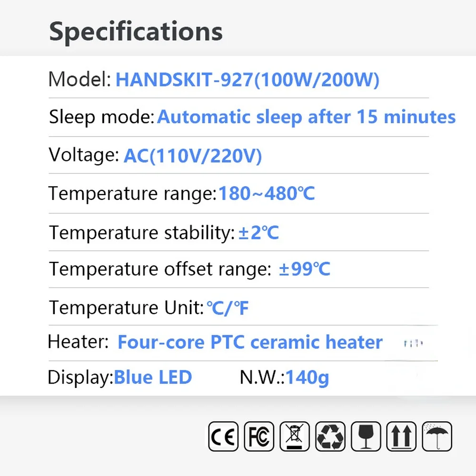This screenshot has height=476, width=476.
Task: Click the Specifications heading
Action: (136, 31)
